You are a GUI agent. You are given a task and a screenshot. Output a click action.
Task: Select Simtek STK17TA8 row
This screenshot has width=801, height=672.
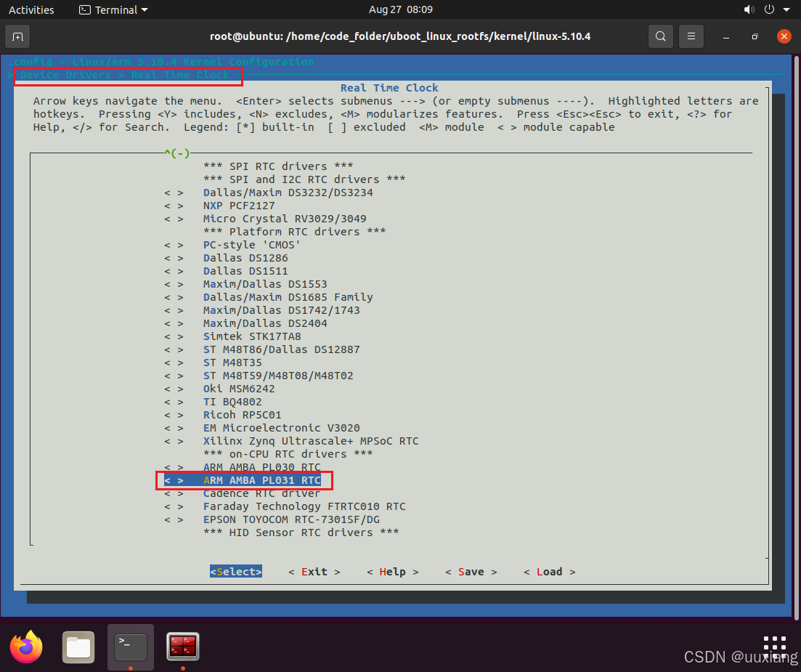(x=232, y=337)
